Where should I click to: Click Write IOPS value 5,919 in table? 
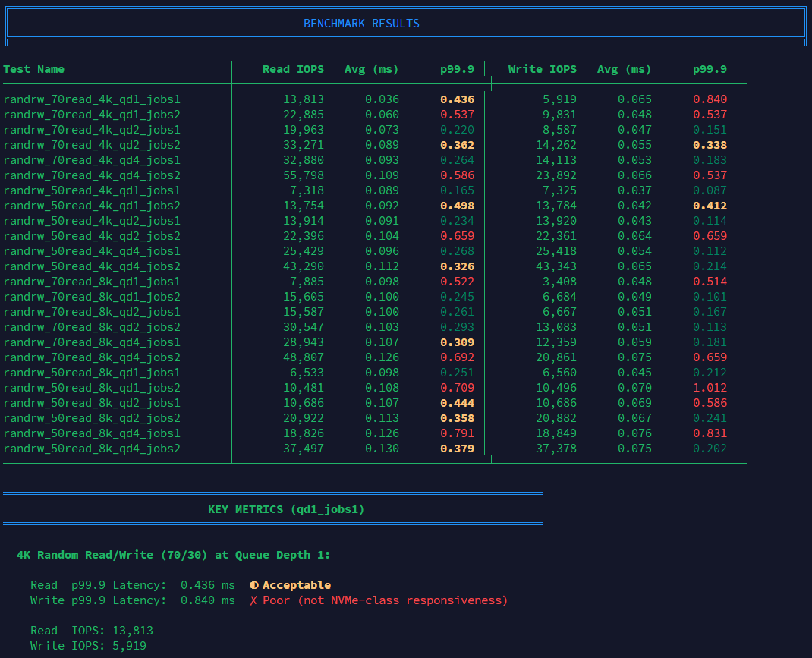pyautogui.click(x=559, y=99)
